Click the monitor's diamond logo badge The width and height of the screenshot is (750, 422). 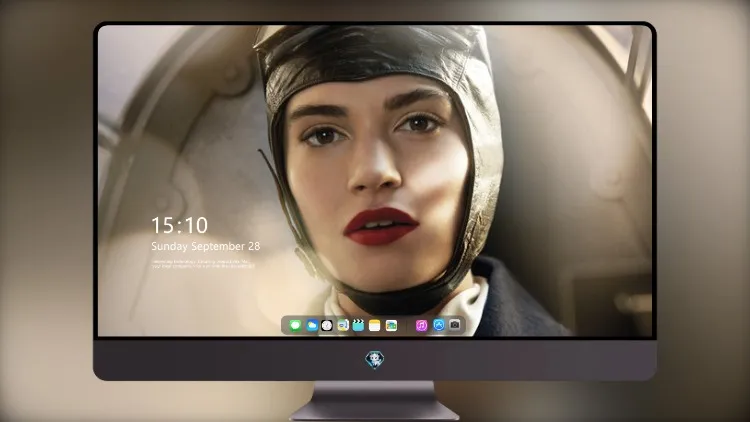click(375, 360)
